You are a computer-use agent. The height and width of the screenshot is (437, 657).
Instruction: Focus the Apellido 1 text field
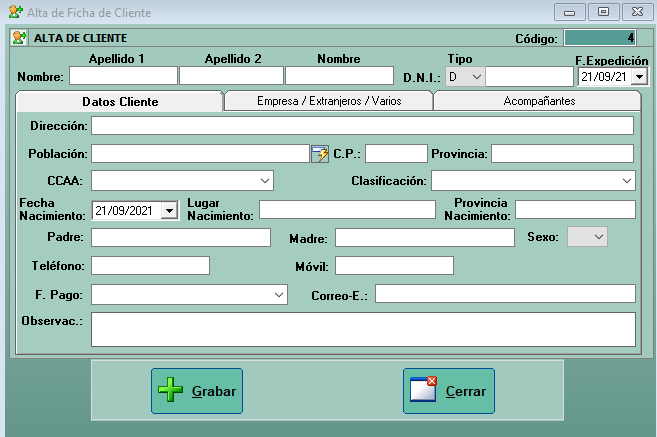[123, 76]
